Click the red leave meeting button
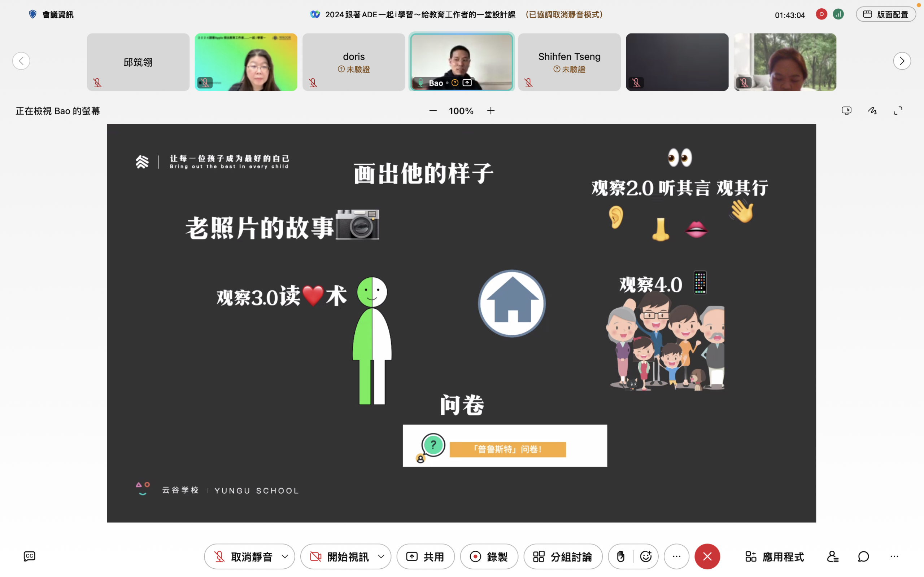 [x=707, y=556]
